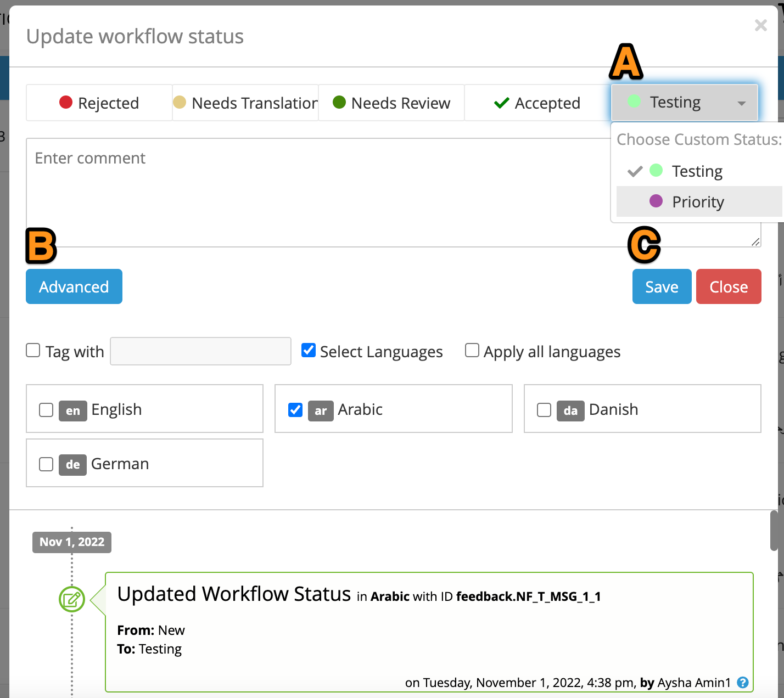Click the green checkmark on Accepted
This screenshot has height=698, width=784.
point(501,103)
